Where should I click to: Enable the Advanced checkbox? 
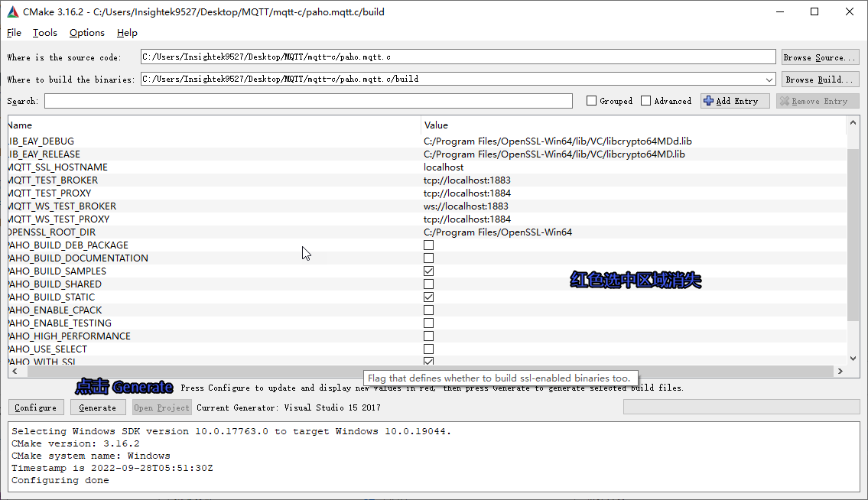pos(645,101)
